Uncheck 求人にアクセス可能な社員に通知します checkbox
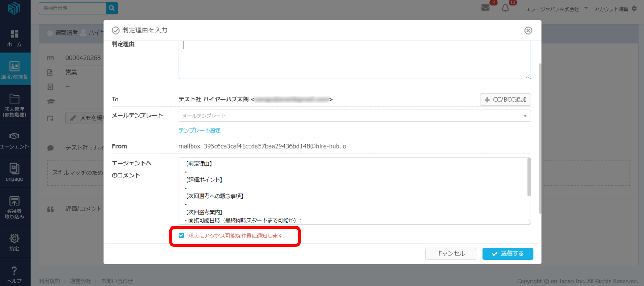This screenshot has height=286, width=644. click(181, 236)
